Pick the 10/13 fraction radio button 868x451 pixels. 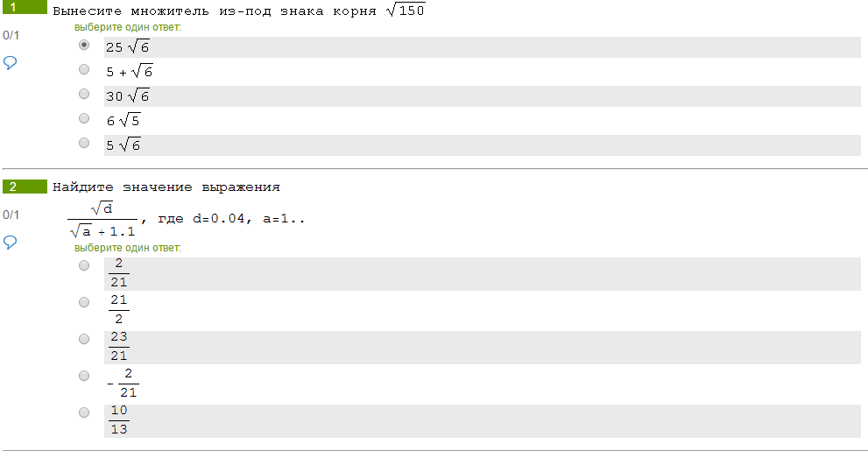click(84, 412)
